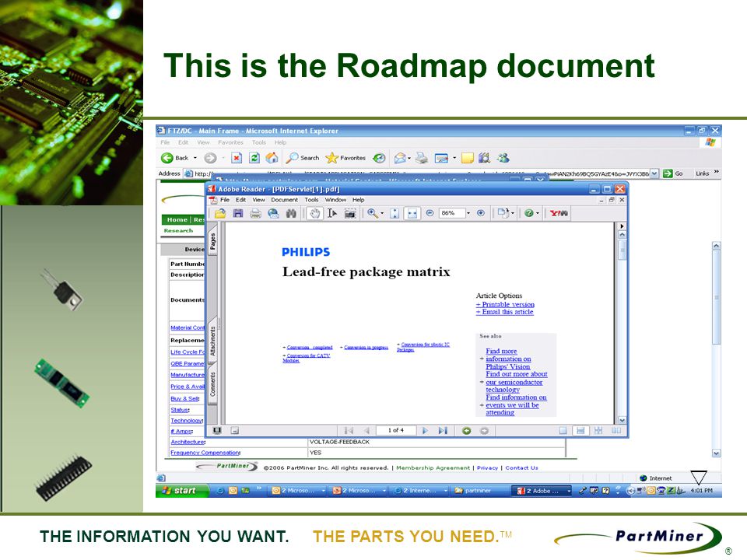
Task: Click 'Printable version' link in PDF
Action: (506, 304)
